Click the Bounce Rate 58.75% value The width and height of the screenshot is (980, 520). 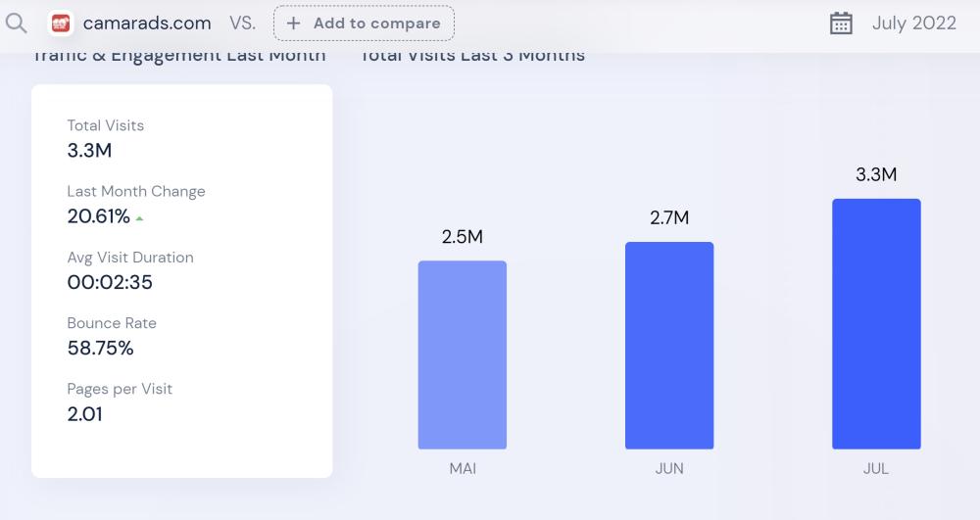[x=101, y=348]
